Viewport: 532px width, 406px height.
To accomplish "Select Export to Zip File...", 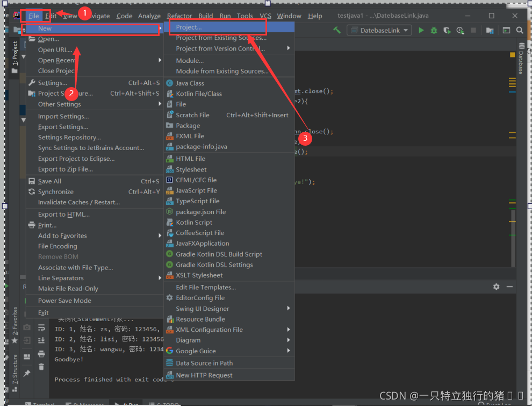I will click(95, 169).
